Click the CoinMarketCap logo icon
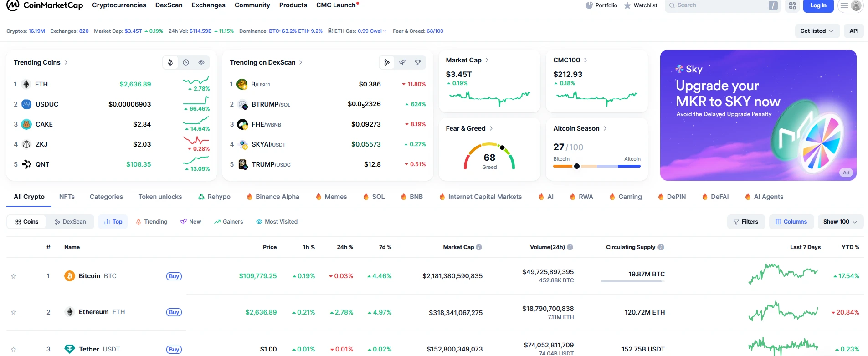The image size is (868, 356). tap(13, 5)
